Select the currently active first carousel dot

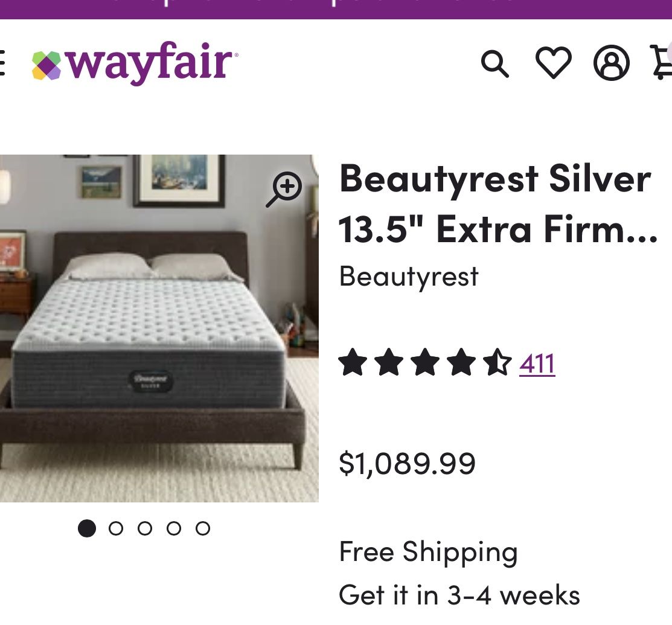[x=87, y=528]
